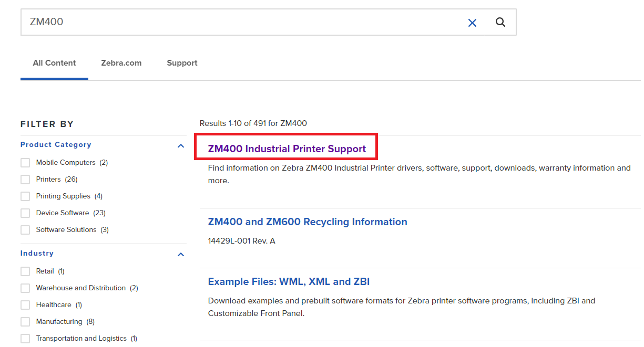
Task: Open ZM400 Industrial Printer Support page
Action: pos(285,149)
